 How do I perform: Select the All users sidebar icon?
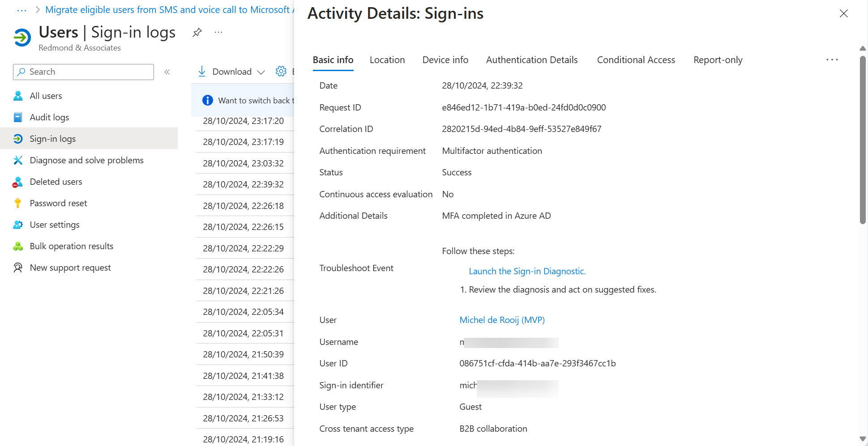click(18, 96)
